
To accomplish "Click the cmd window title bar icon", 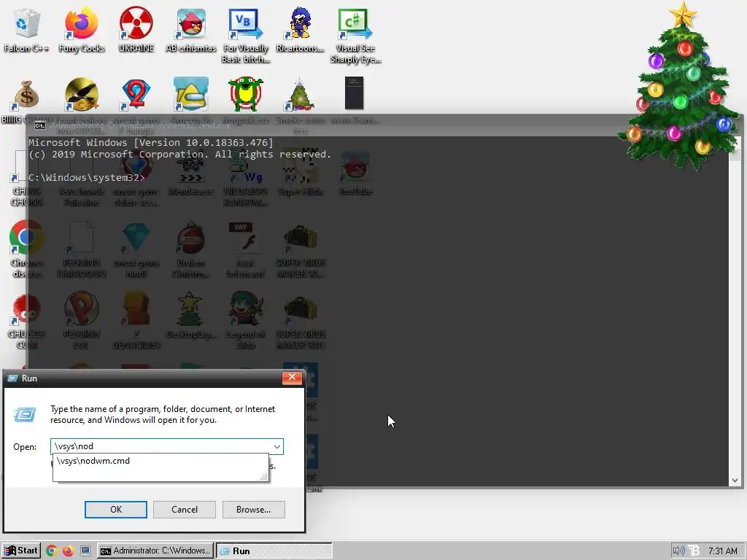I will pyautogui.click(x=40, y=125).
